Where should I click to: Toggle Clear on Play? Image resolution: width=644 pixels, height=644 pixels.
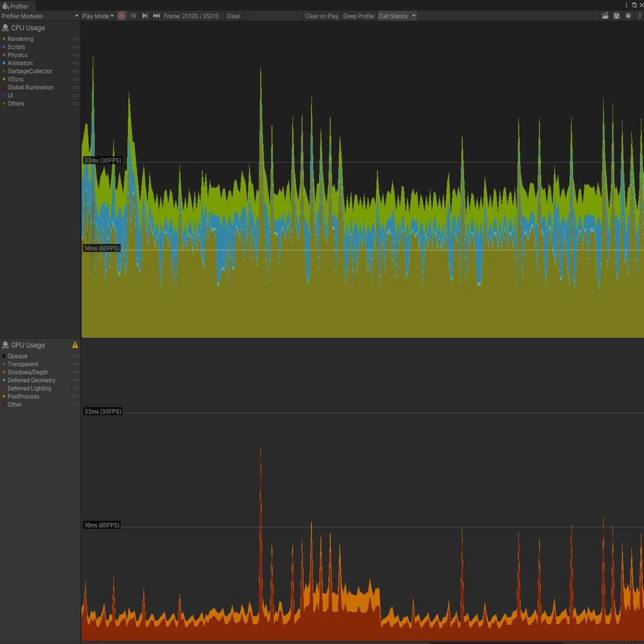tap(322, 16)
